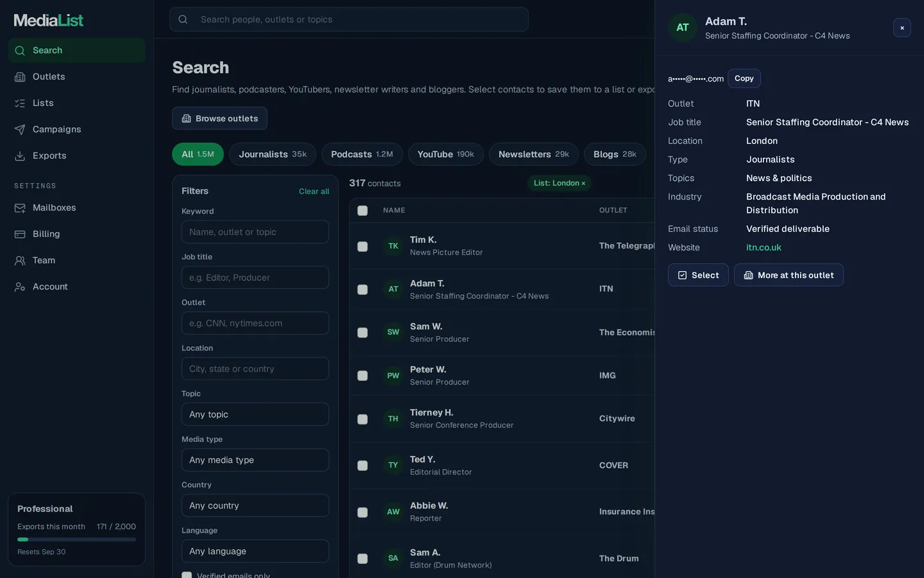Toggle the select-all checkbox in the table header

[363, 211]
